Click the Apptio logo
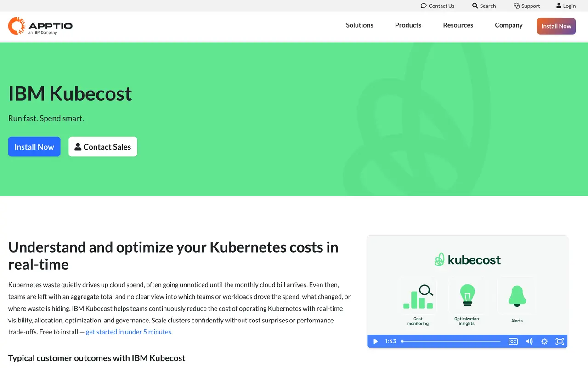This screenshot has width=588, height=368. (x=41, y=26)
